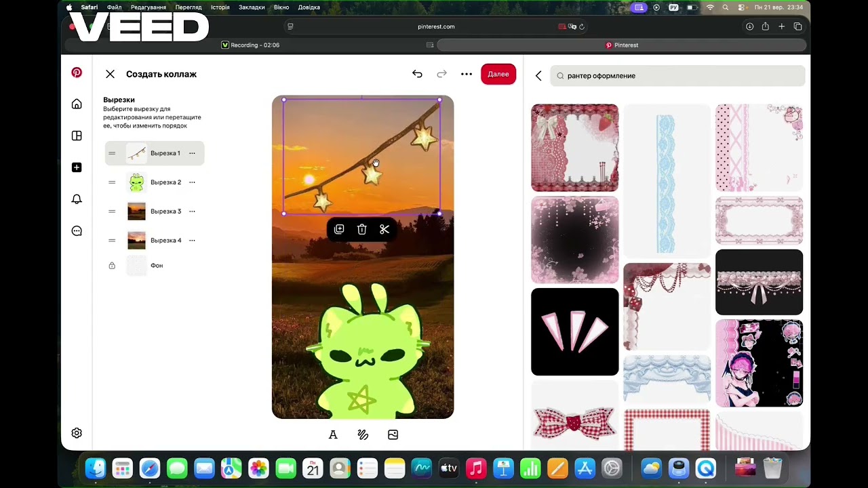The width and height of the screenshot is (868, 488).
Task: Open Music from the Dock
Action: pyautogui.click(x=476, y=468)
